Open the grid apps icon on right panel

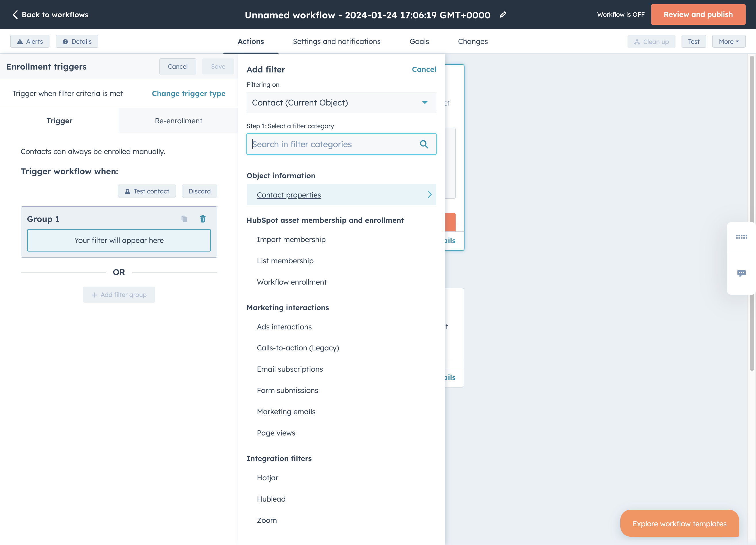click(741, 237)
